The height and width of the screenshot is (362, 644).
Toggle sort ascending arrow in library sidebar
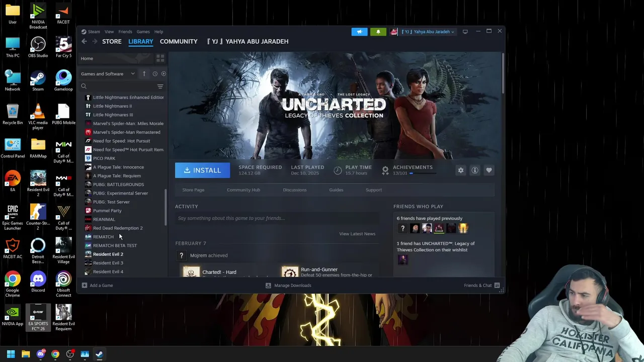[x=144, y=74]
